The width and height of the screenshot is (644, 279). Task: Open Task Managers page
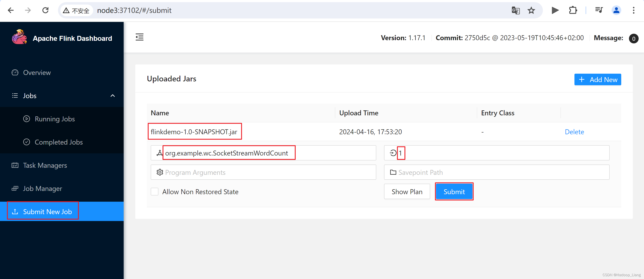point(45,165)
